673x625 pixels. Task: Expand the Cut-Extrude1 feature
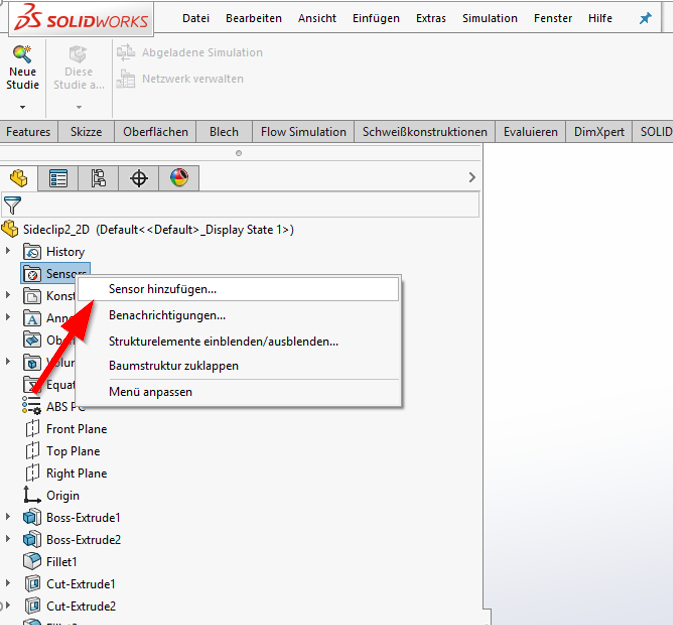click(9, 583)
